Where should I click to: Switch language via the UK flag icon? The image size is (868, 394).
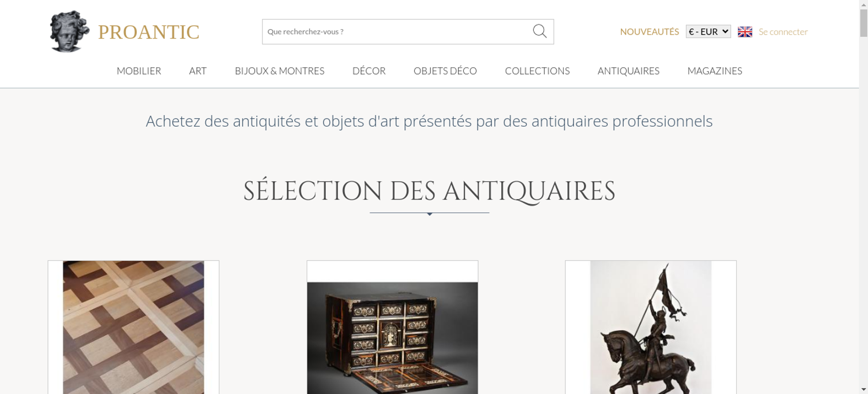coord(745,32)
